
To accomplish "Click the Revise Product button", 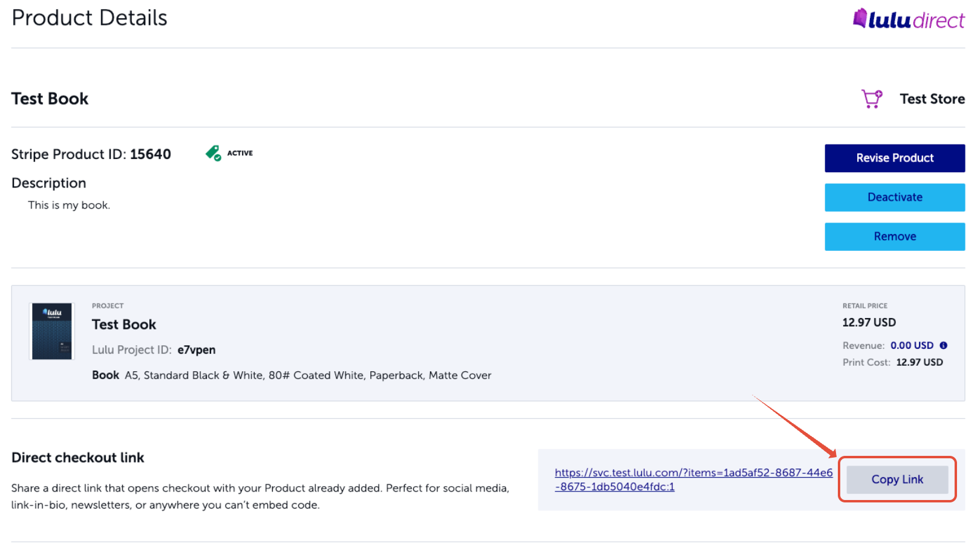I will (x=895, y=158).
